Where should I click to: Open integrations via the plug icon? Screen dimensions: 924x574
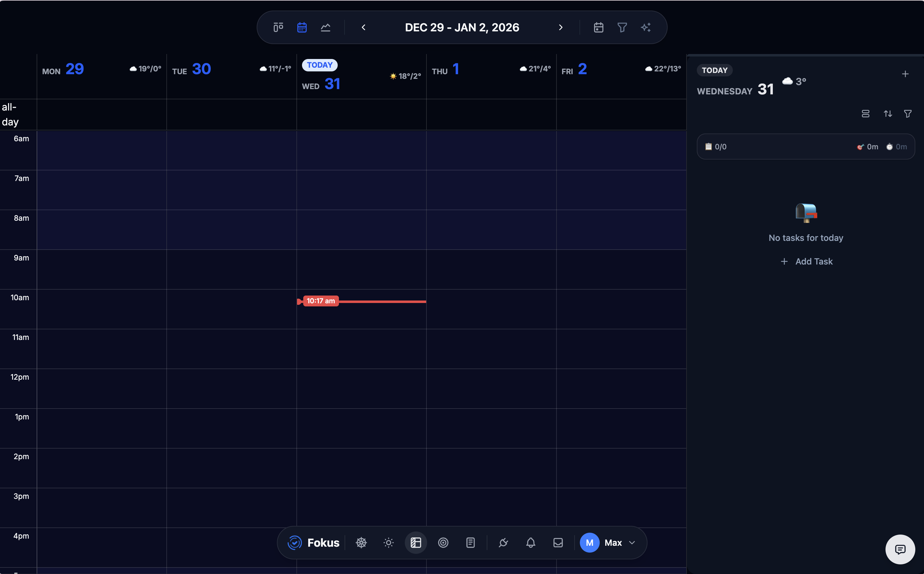[503, 543]
